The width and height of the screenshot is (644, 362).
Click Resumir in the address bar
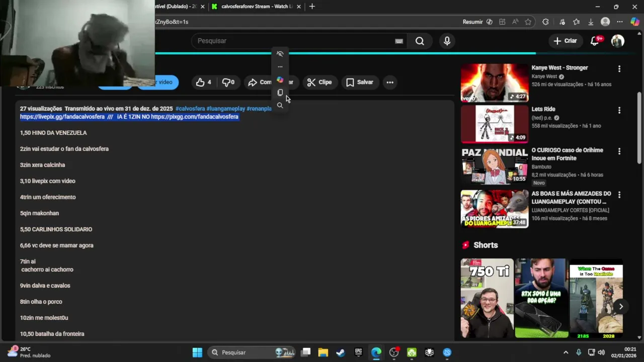coord(472,22)
